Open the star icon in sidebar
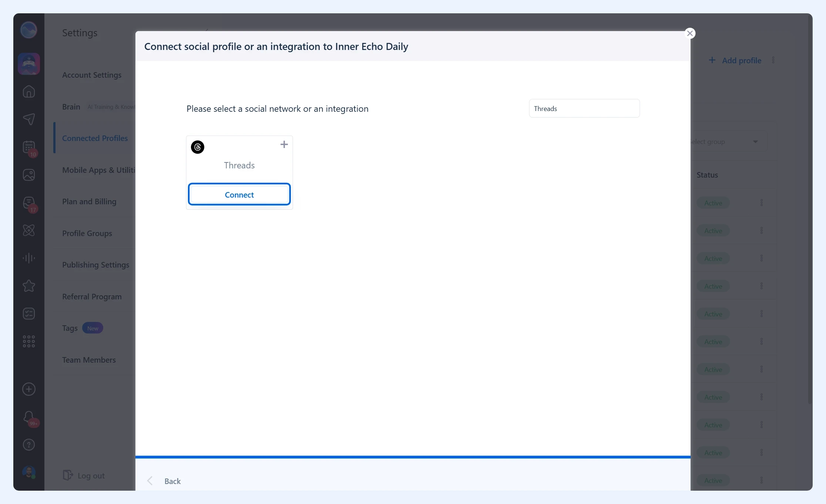The width and height of the screenshot is (826, 504). click(x=29, y=286)
